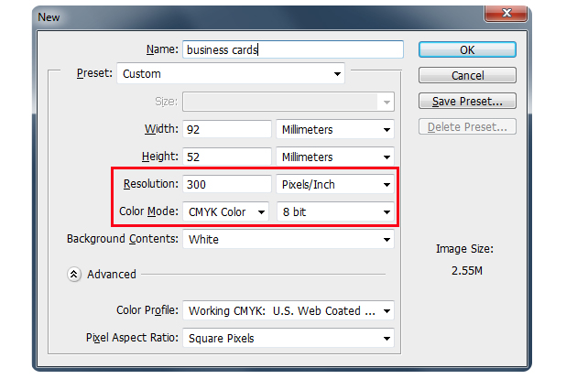Click the Delete Preset button

tap(467, 126)
